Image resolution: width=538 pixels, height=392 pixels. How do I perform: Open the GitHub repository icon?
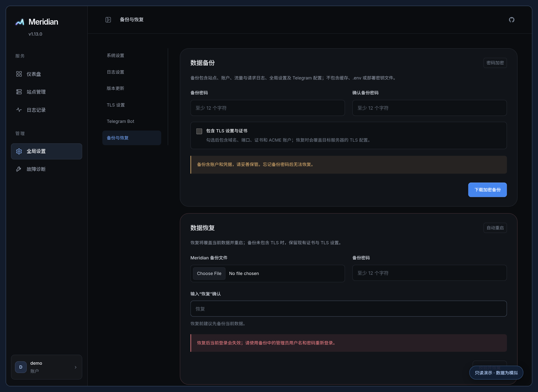(x=512, y=20)
